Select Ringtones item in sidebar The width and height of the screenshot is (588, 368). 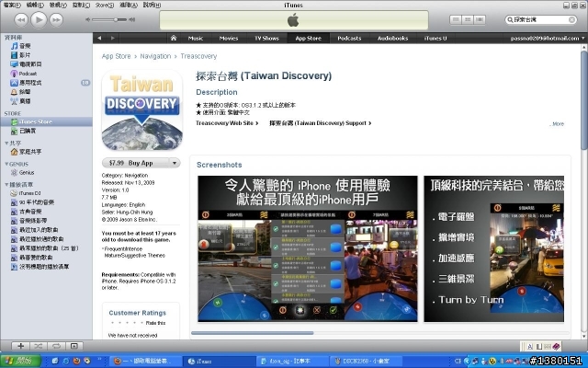pos(21,92)
